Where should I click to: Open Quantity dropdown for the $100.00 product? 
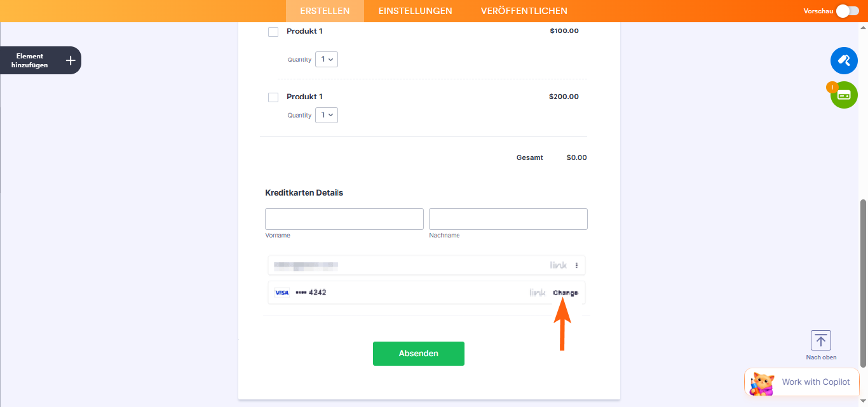pyautogui.click(x=327, y=60)
